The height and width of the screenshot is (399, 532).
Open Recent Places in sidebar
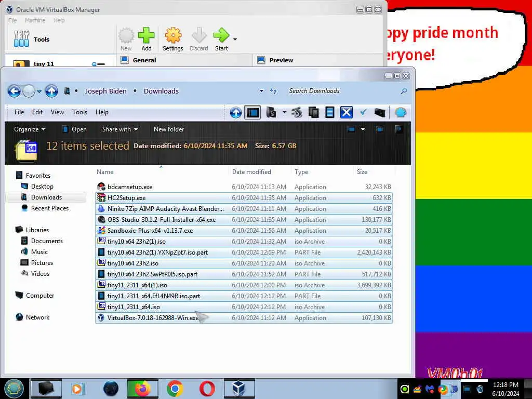(x=49, y=208)
